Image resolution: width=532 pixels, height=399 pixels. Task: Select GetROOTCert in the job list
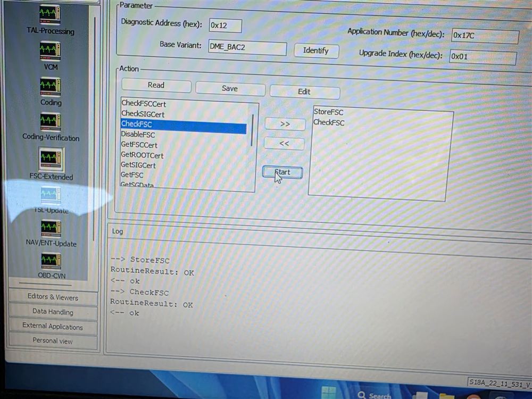(142, 155)
